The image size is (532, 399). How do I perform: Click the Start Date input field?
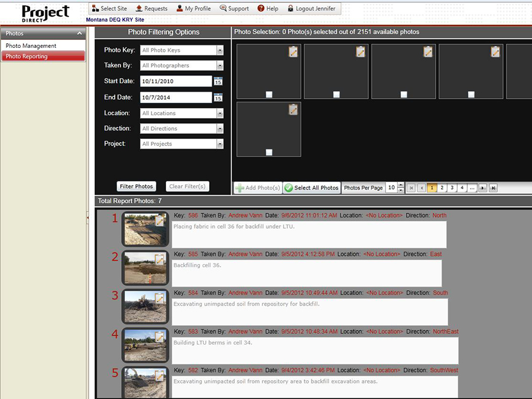pyautogui.click(x=176, y=82)
